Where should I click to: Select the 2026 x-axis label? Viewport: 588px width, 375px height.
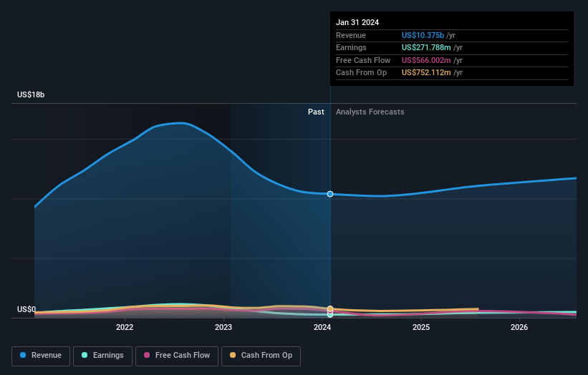click(x=519, y=327)
